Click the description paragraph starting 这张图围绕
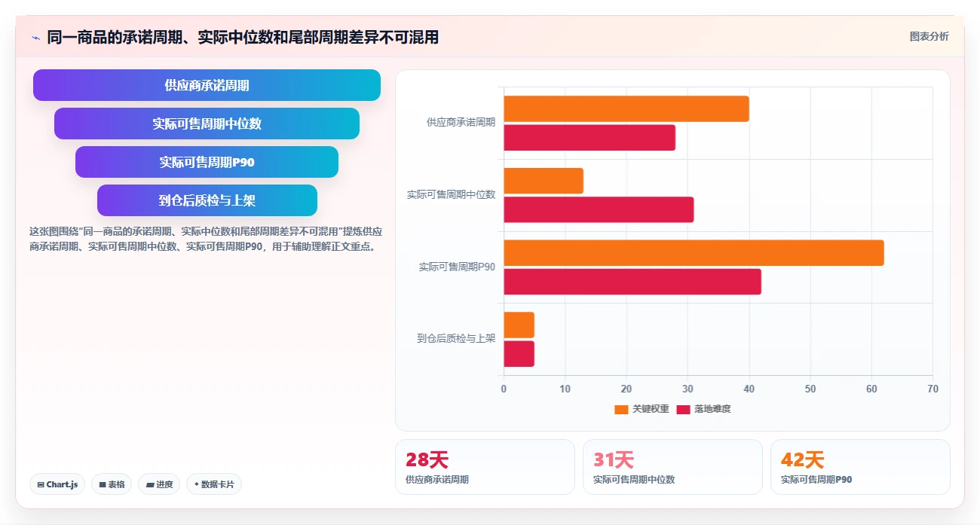980x525 pixels. (207, 239)
